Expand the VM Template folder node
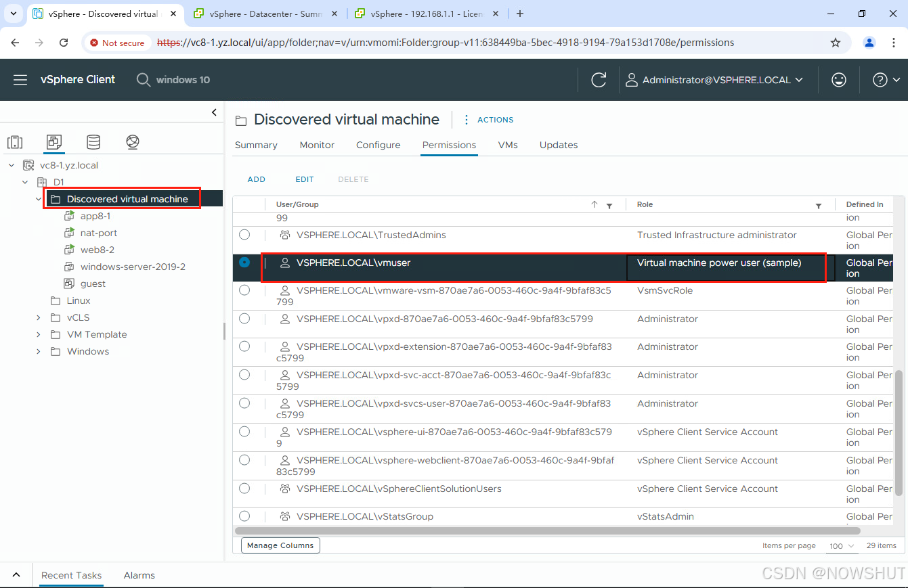Screen dimensions: 908x588 pos(39,334)
